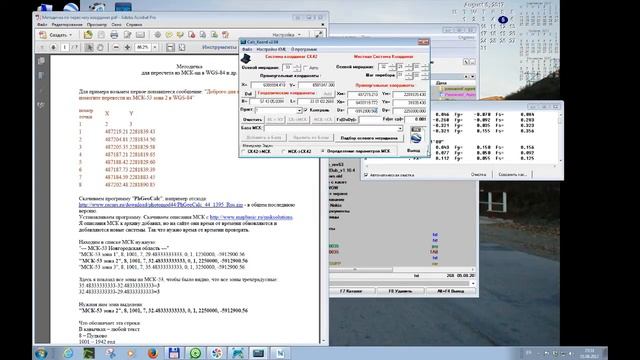Click Инструменты panel label in Acrobat
The width and height of the screenshot is (640, 360).
220,48
